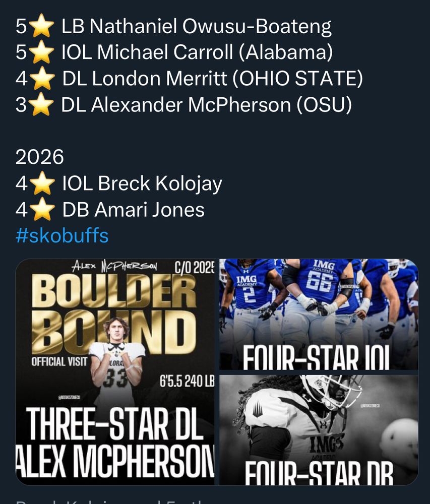Open the Boulder Bound Alex McPherson image
This screenshot has width=430, height=504.
pyautogui.click(x=115, y=372)
